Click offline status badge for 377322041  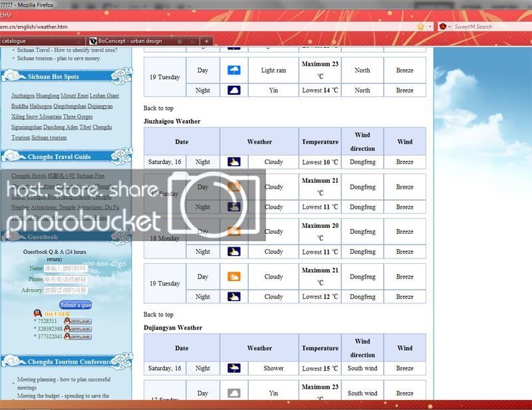(x=78, y=336)
